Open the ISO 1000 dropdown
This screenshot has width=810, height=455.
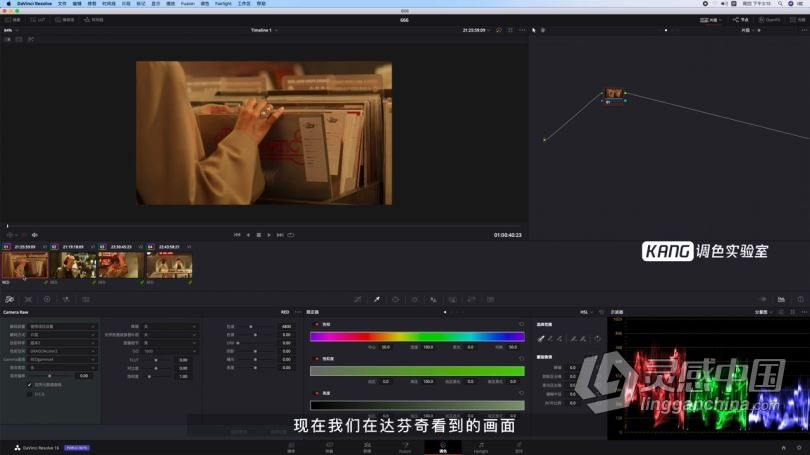coord(169,351)
